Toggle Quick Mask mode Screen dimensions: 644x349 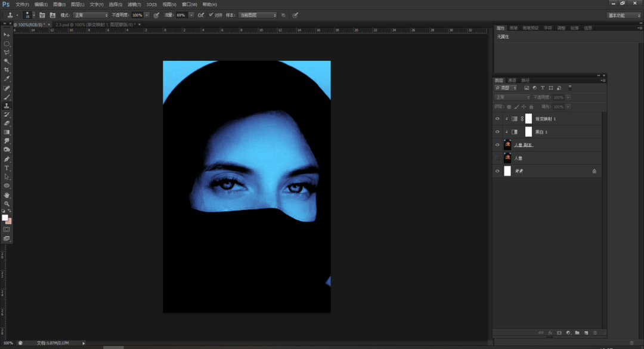point(7,229)
